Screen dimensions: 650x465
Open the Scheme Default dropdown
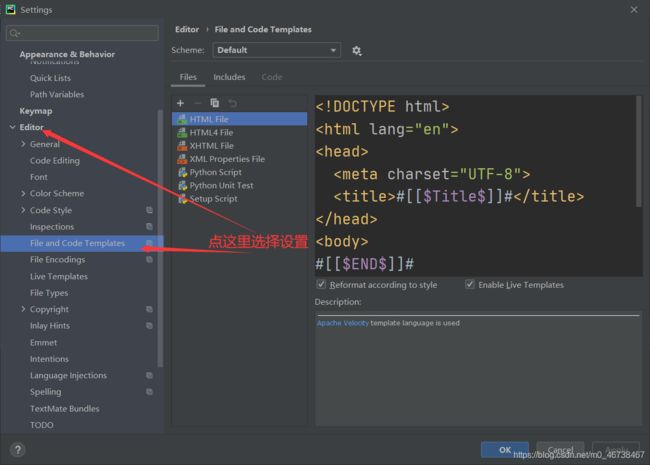(276, 50)
